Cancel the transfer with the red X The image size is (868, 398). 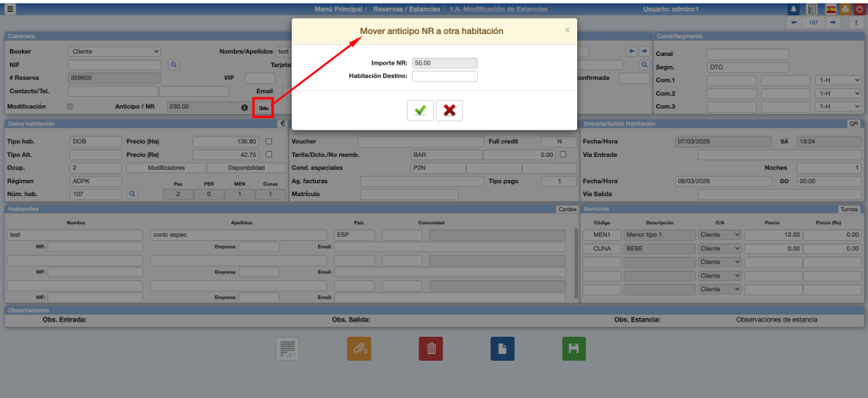coord(449,110)
